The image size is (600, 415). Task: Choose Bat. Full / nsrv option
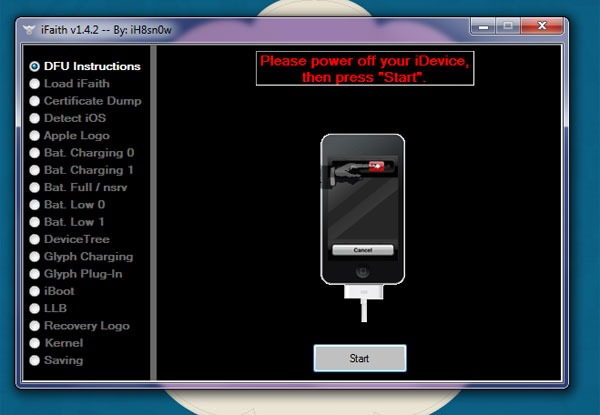tap(34, 187)
